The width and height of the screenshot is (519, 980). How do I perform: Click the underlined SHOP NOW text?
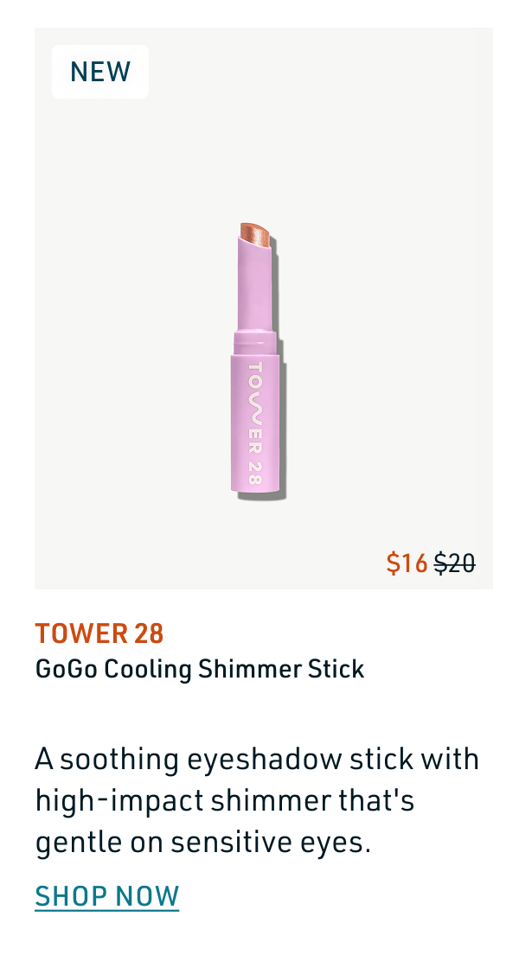click(106, 895)
